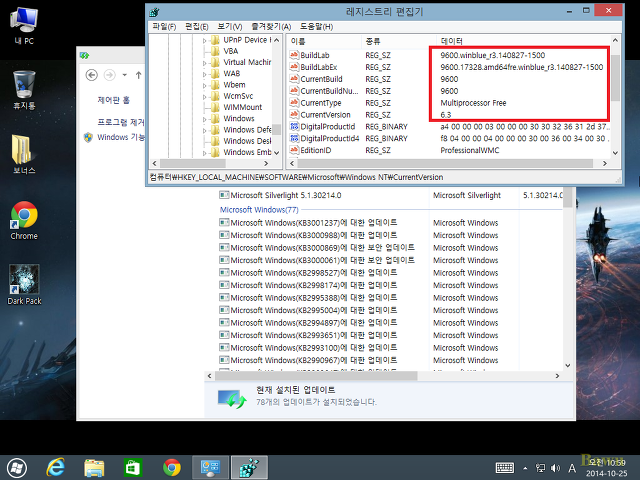Open the 보너스 folder on desktop

point(24,154)
